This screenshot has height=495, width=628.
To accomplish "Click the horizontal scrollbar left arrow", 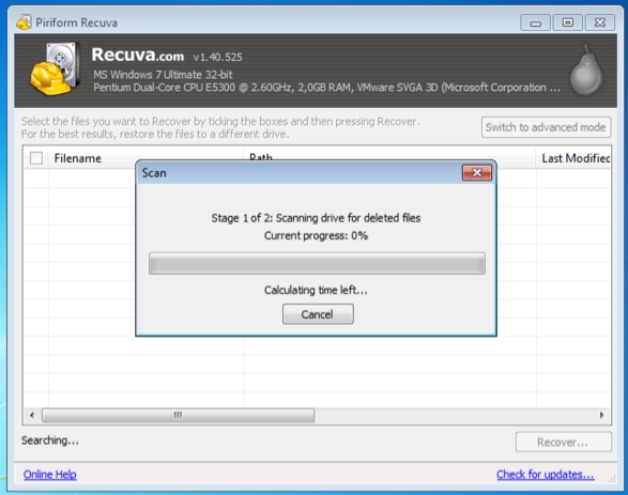I will click(x=32, y=415).
